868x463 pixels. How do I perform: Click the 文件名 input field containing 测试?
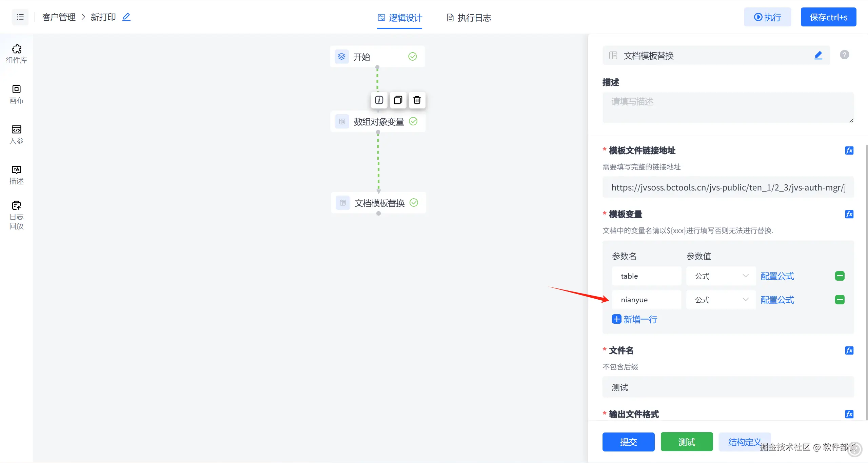(x=728, y=387)
